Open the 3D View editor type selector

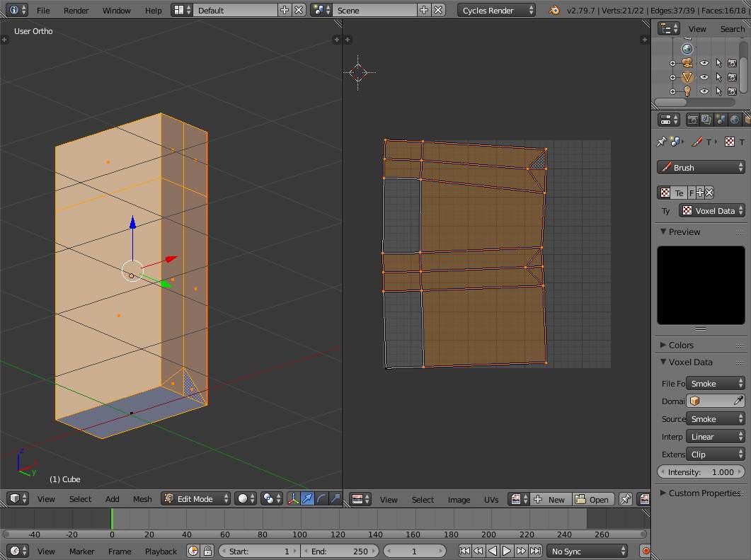[18, 498]
